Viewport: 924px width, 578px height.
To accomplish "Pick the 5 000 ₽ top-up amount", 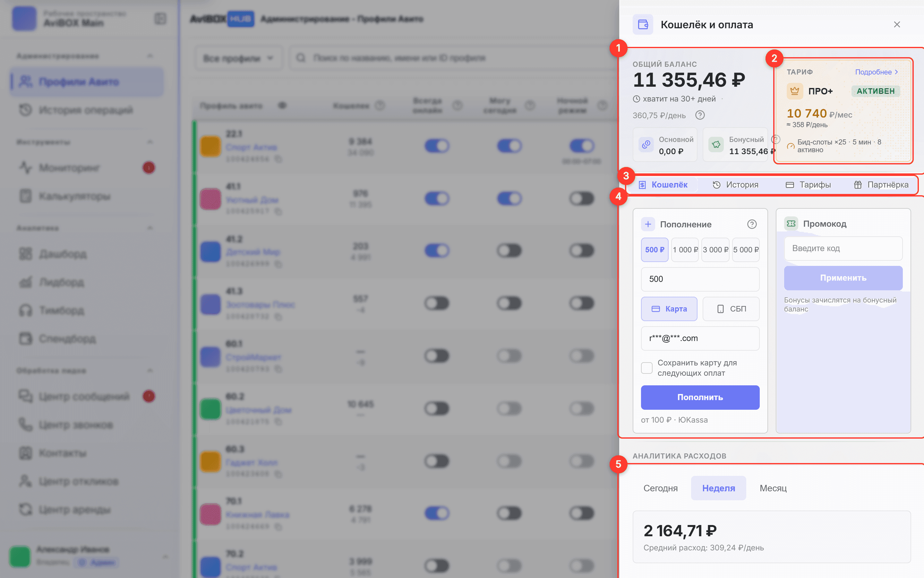I will pyautogui.click(x=746, y=250).
